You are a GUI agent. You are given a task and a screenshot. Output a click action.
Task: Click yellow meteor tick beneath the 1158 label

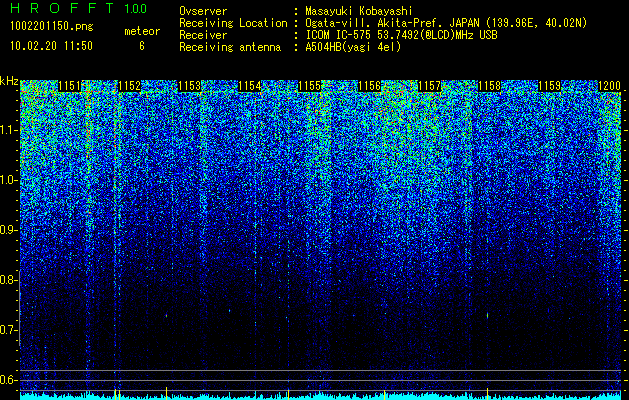point(487,393)
